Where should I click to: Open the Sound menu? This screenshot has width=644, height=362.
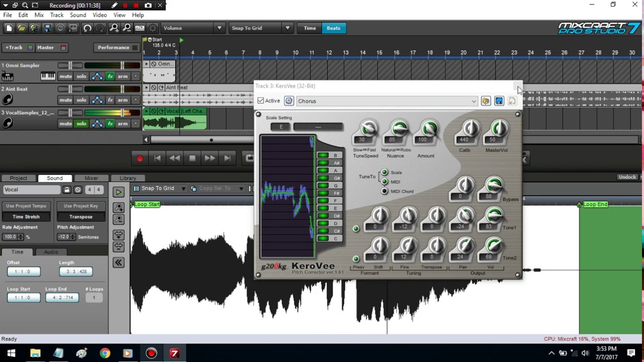tap(78, 15)
